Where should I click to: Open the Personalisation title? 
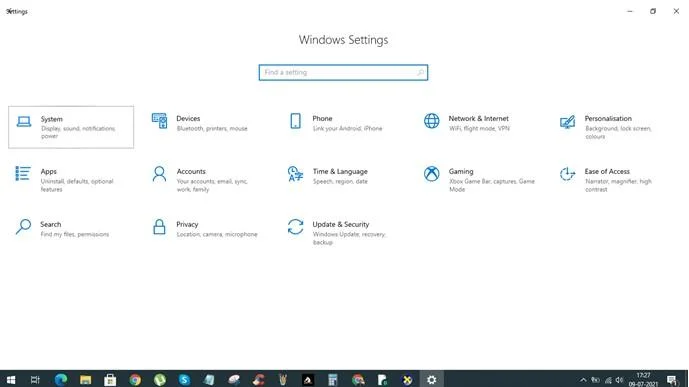pos(608,119)
